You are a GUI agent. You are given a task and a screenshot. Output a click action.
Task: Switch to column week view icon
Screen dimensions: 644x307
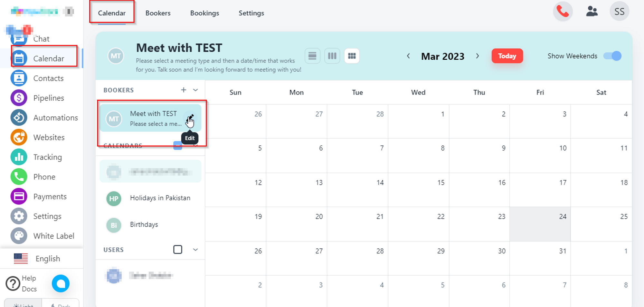[x=332, y=56]
